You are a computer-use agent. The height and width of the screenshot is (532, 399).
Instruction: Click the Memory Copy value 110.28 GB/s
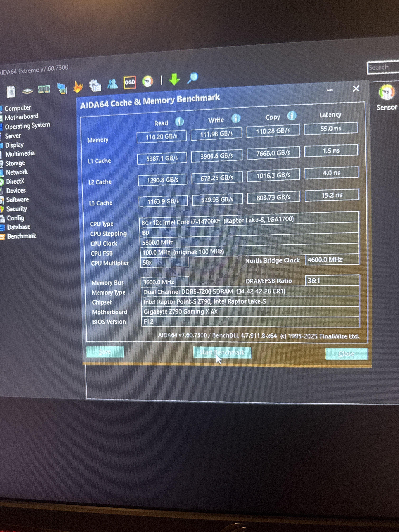point(273,131)
